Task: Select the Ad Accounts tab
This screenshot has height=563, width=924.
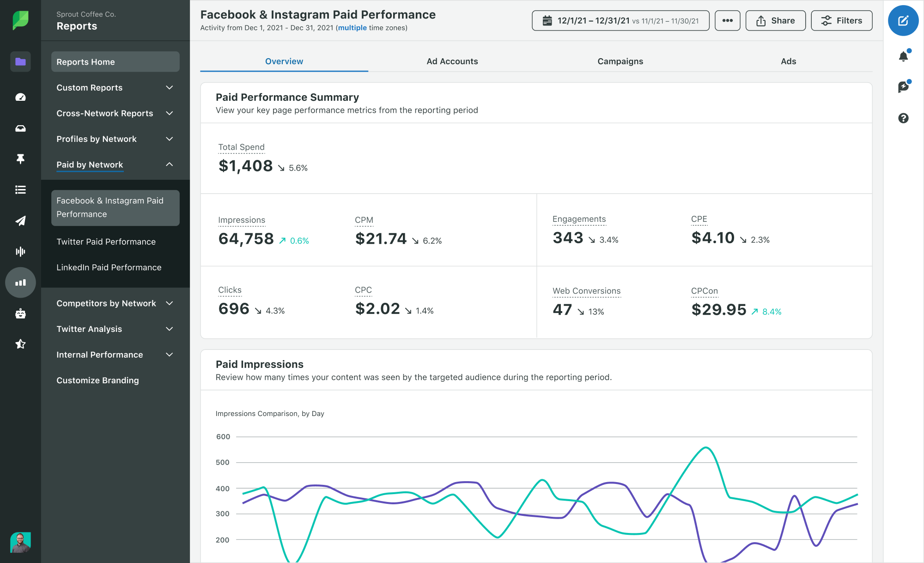Action: tap(453, 61)
